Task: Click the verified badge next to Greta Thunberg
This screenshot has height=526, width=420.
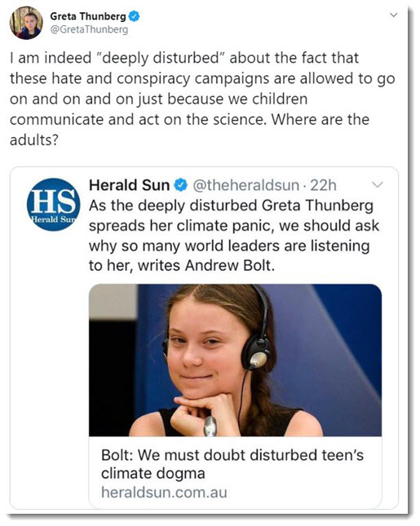Action: pyautogui.click(x=135, y=16)
